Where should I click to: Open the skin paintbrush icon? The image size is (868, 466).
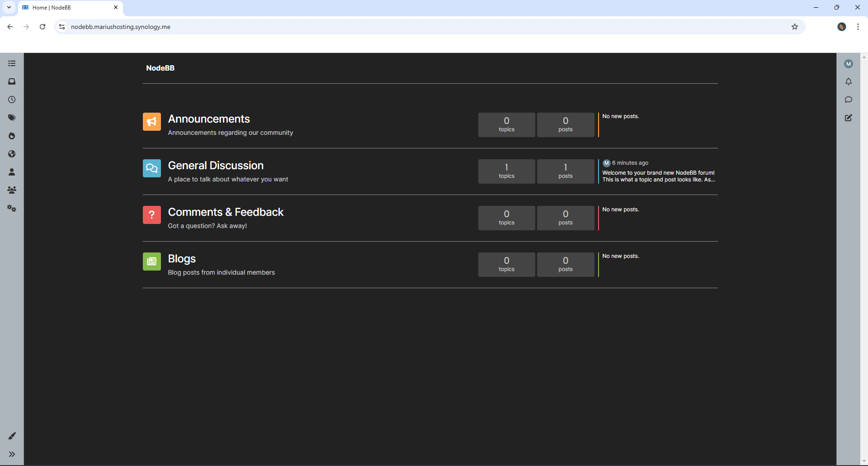12,436
